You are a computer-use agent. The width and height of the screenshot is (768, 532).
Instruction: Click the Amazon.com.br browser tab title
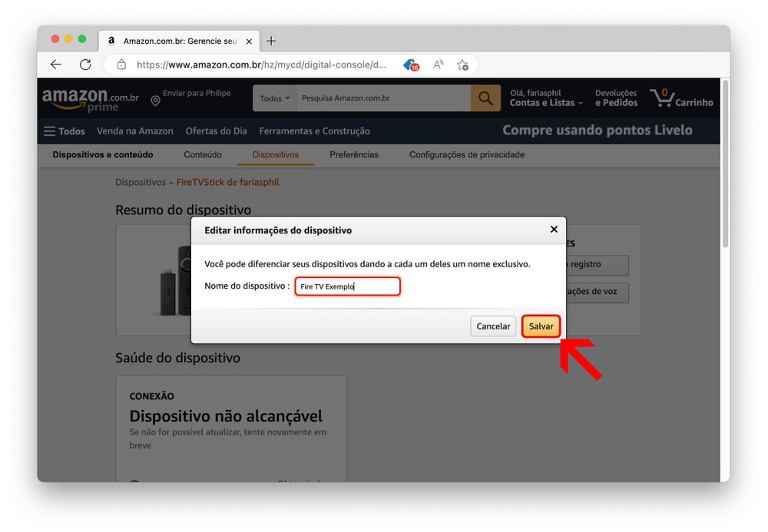coord(180,41)
